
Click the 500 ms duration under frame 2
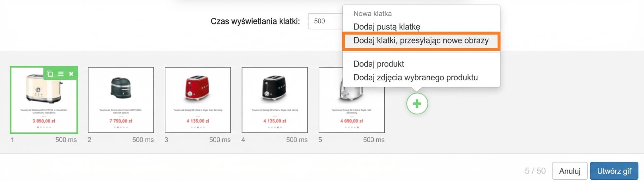tap(143, 140)
